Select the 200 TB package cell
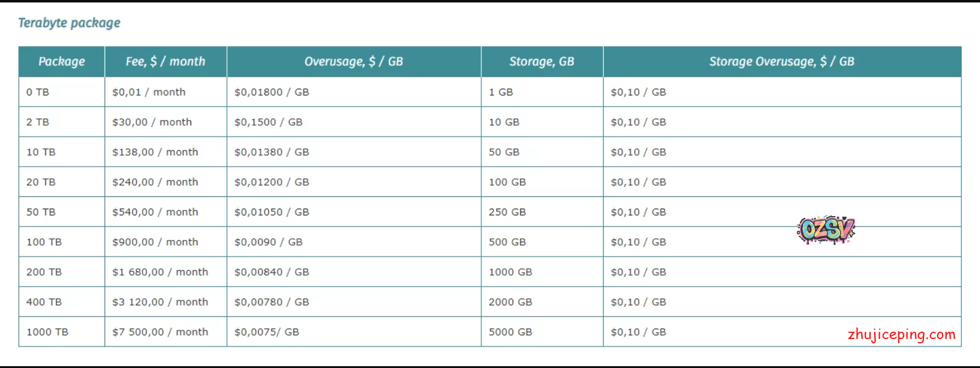Screen dimensions: 980x368 (x=44, y=272)
